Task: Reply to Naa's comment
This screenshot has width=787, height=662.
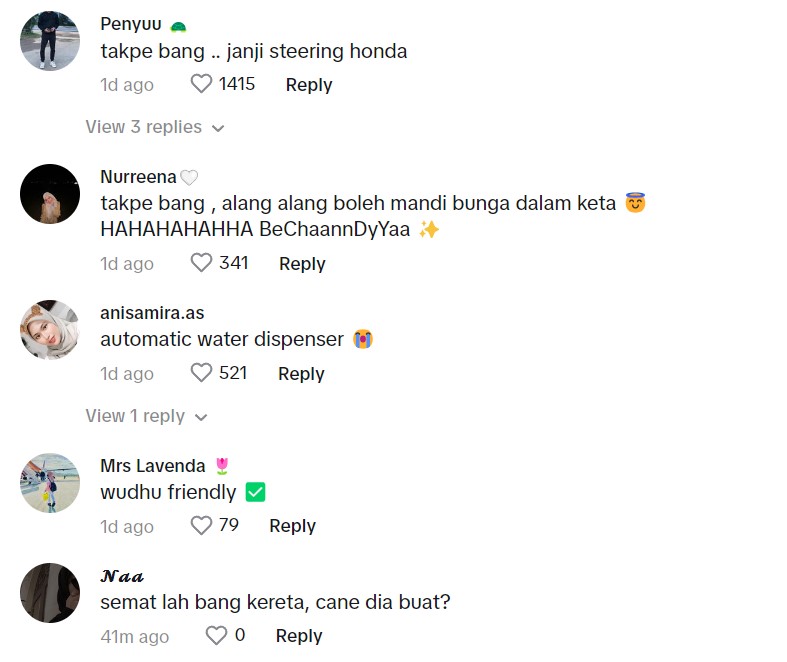Action: (298, 636)
